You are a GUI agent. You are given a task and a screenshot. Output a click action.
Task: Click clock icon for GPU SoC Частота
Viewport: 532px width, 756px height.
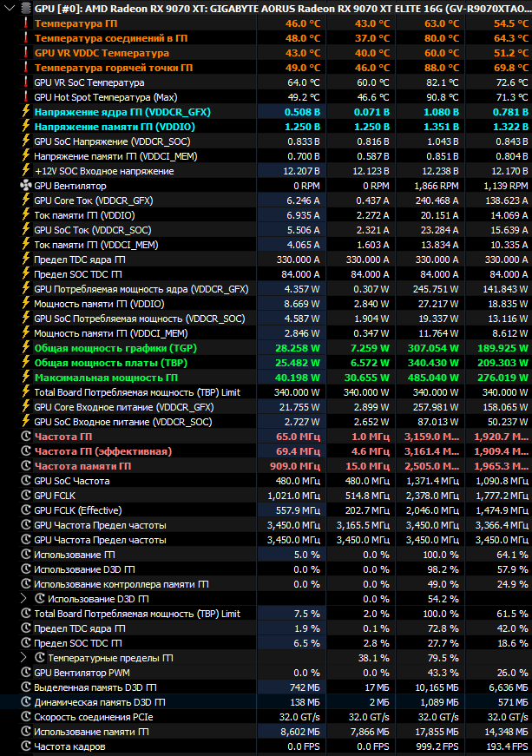tap(26, 481)
